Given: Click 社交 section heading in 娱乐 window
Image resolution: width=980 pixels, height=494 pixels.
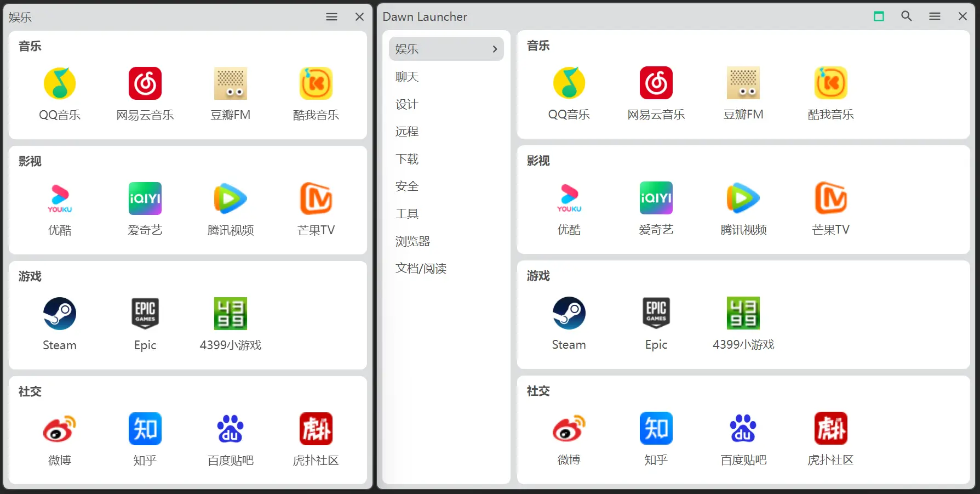Looking at the screenshot, I should [x=30, y=391].
